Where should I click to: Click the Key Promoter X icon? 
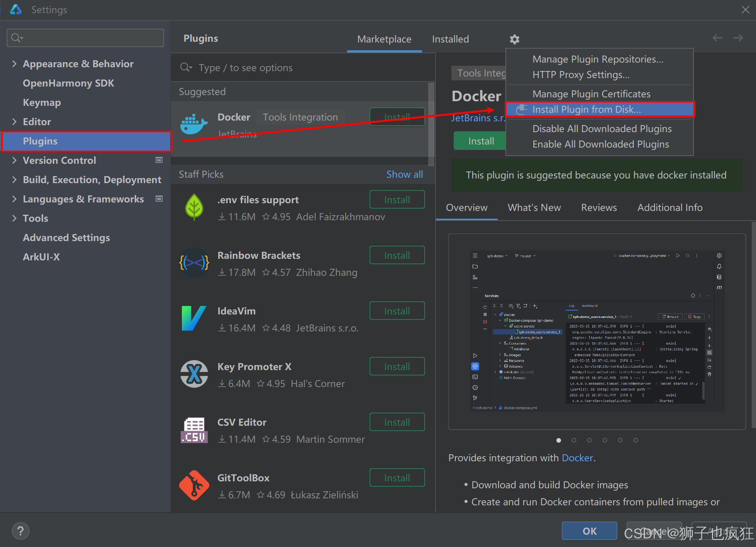194,374
